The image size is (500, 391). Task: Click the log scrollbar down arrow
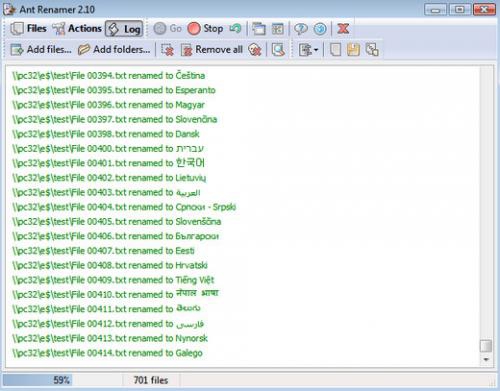[x=486, y=360]
